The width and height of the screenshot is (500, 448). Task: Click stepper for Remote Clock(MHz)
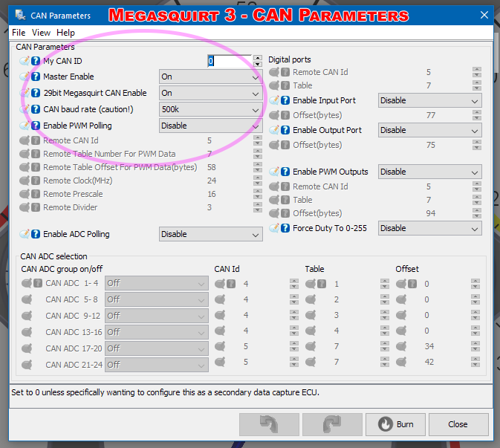tap(258, 181)
